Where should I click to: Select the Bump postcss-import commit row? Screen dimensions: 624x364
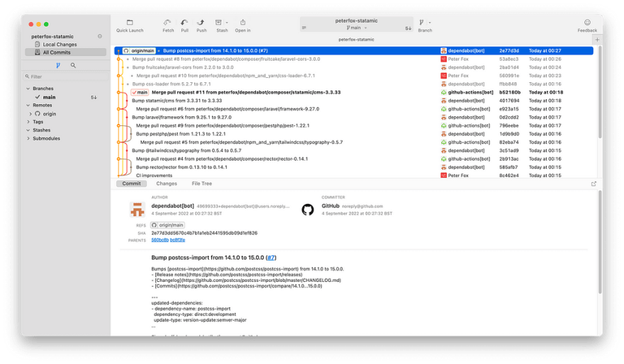(x=354, y=50)
